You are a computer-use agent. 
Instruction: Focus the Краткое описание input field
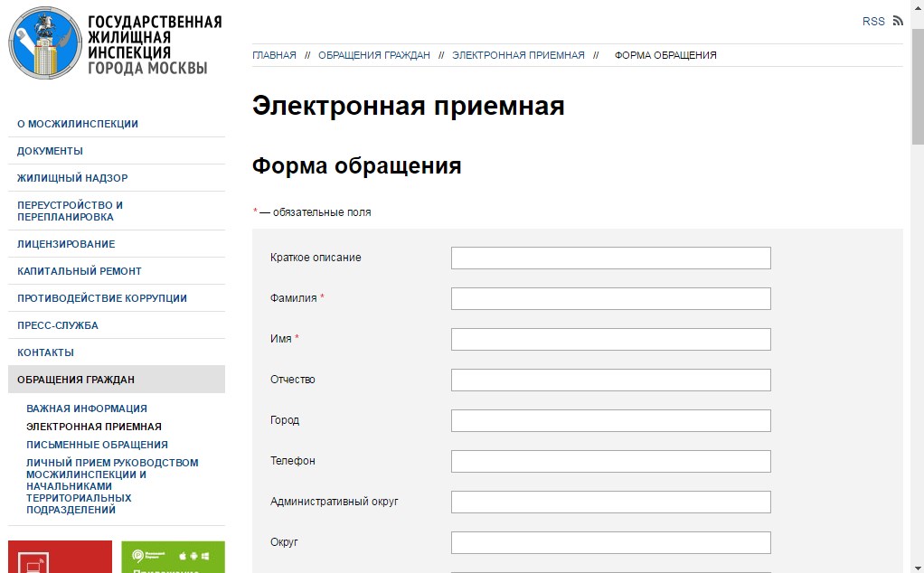pyautogui.click(x=610, y=258)
